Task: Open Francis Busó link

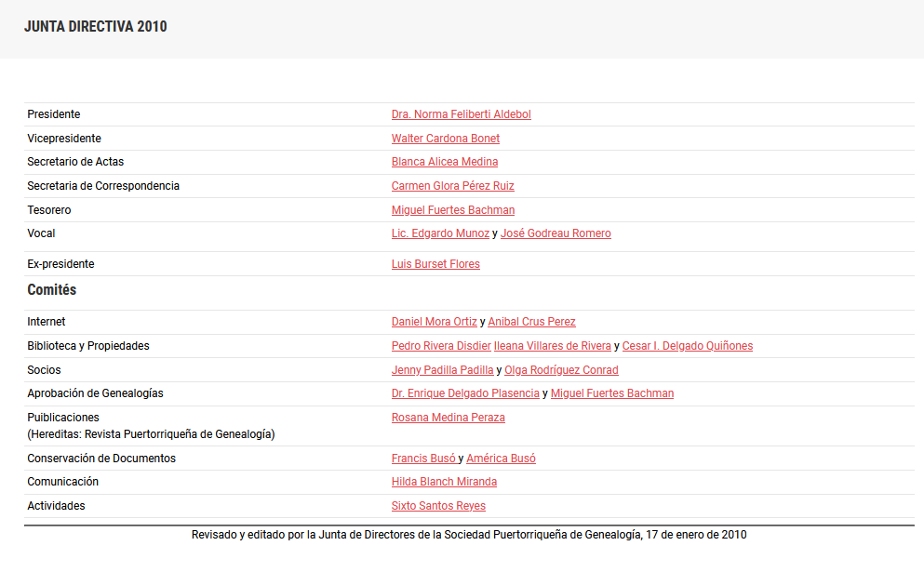Action: [x=423, y=459]
